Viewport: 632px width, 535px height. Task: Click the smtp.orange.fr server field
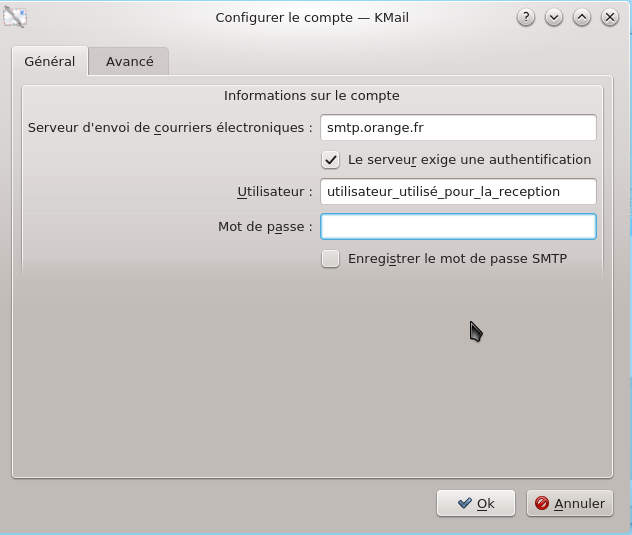pos(458,127)
